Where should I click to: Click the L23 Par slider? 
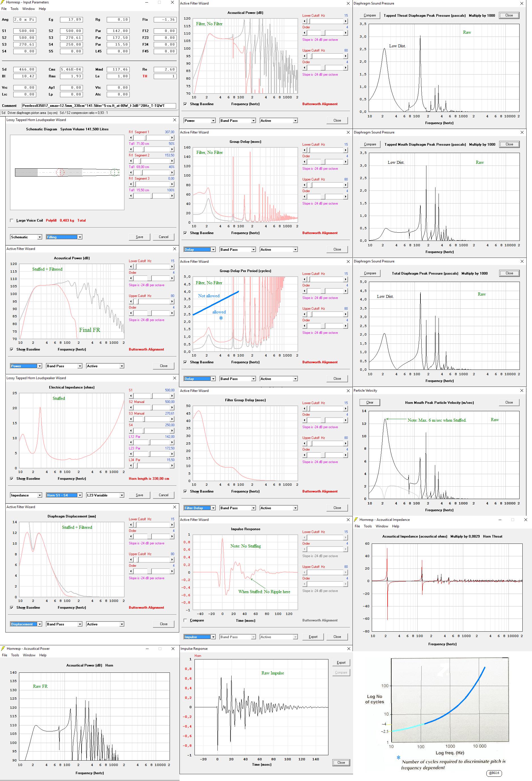[x=152, y=454]
